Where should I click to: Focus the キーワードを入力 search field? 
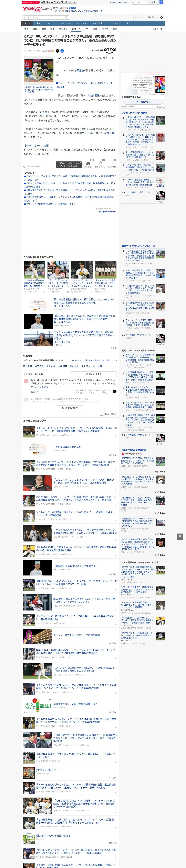[44, 18]
